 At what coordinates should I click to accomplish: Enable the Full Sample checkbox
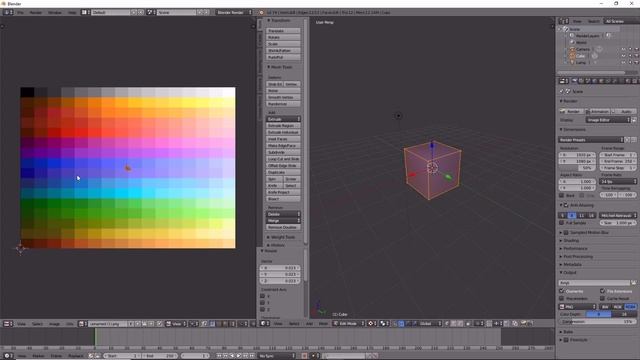pos(562,223)
